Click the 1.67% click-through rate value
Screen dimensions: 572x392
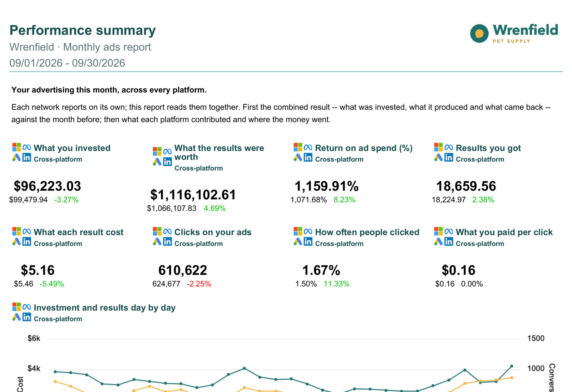point(321,270)
